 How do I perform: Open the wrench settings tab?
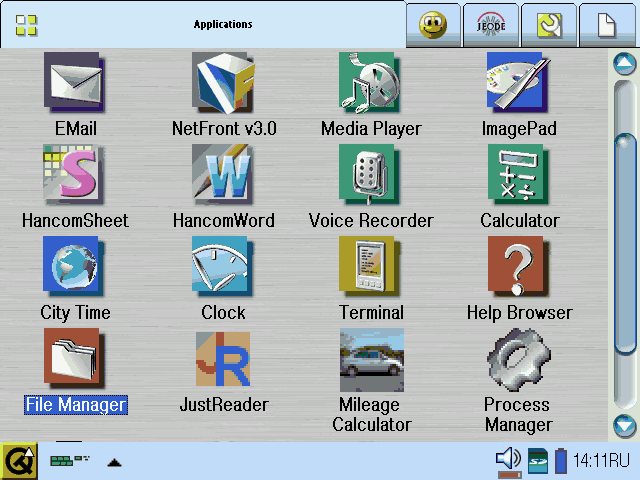[x=549, y=25]
